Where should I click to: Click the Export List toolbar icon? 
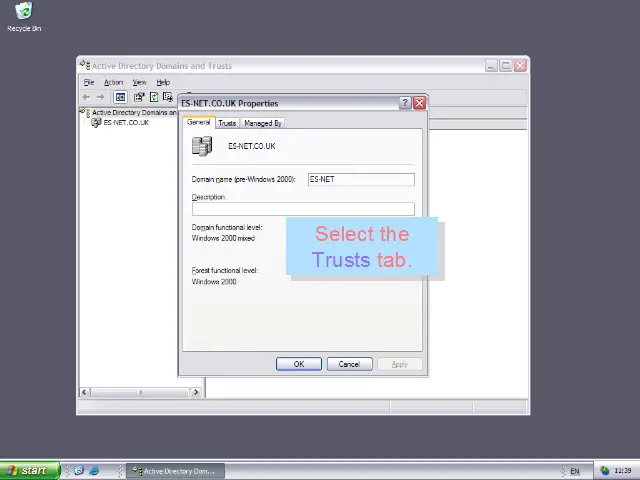click(x=168, y=97)
